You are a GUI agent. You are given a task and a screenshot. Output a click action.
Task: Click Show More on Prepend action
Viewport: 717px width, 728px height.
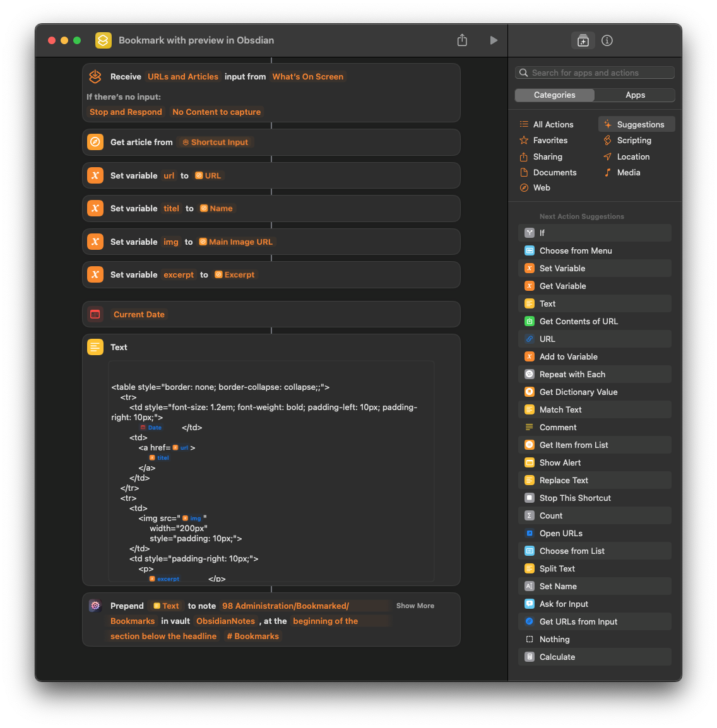pos(415,606)
